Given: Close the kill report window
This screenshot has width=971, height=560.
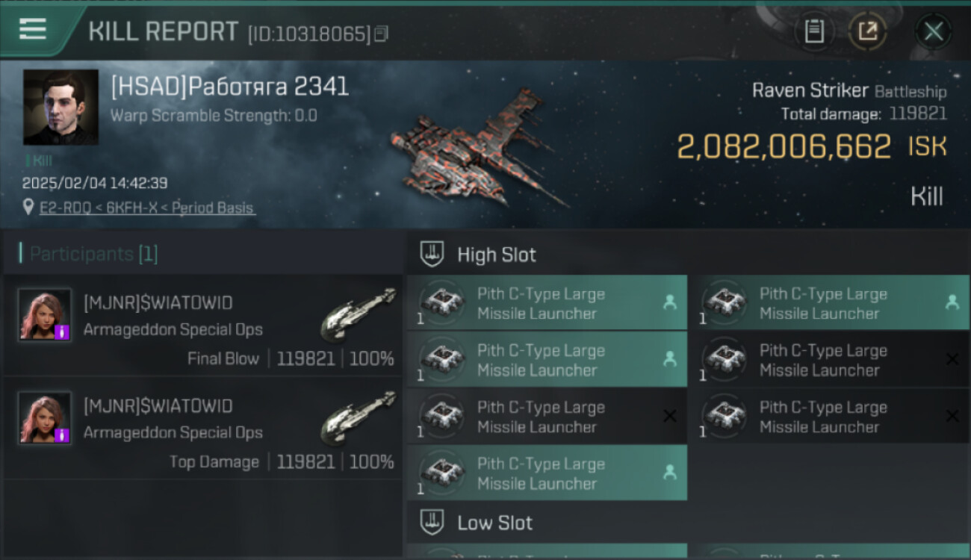Looking at the screenshot, I should pyautogui.click(x=934, y=31).
